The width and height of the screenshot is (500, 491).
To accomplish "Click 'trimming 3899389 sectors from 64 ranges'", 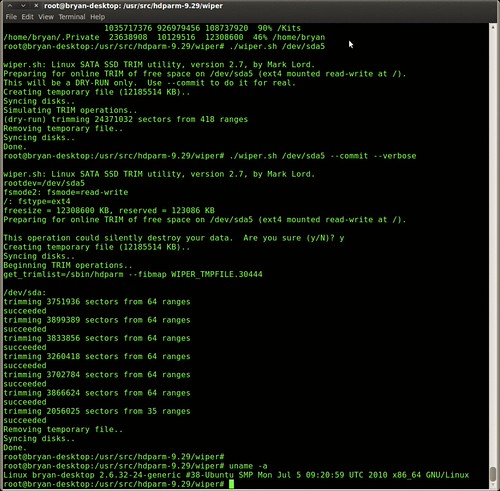I will click(x=97, y=320).
